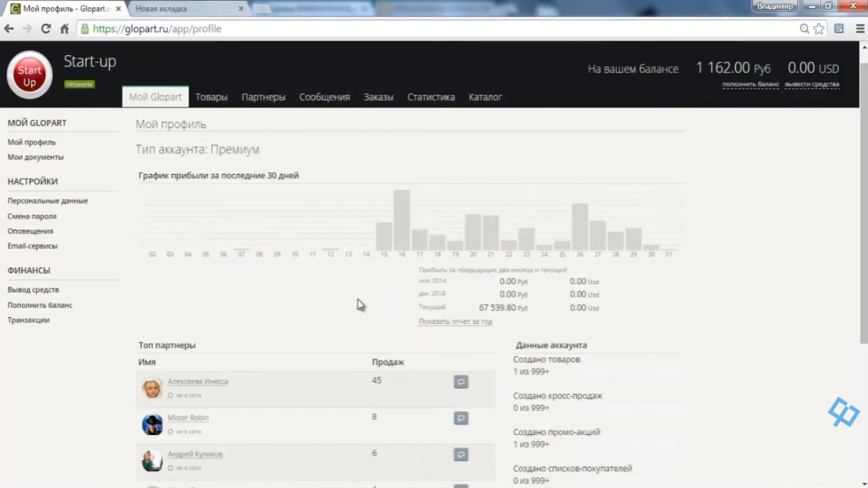Message Mister Robin via chat icon

[460, 419]
